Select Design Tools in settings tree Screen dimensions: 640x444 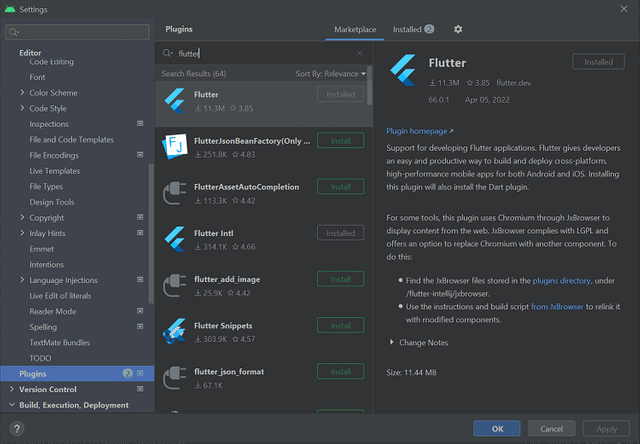point(52,202)
